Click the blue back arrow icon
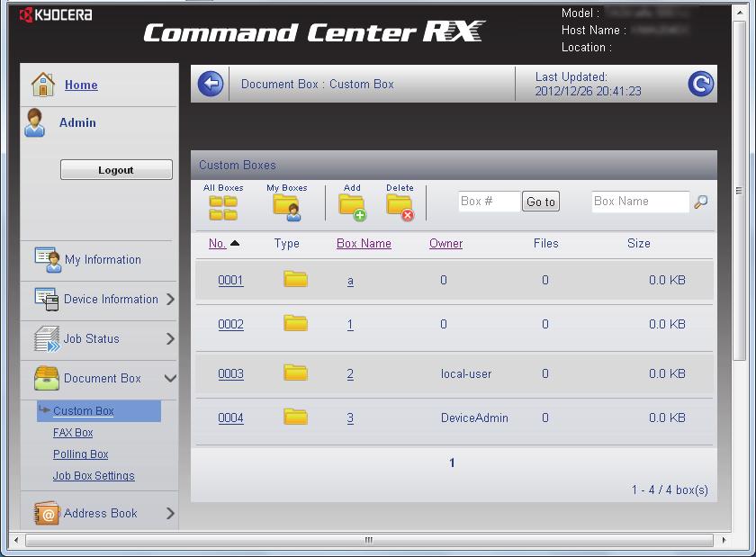Viewport: 756px width, 557px height. 211,84
